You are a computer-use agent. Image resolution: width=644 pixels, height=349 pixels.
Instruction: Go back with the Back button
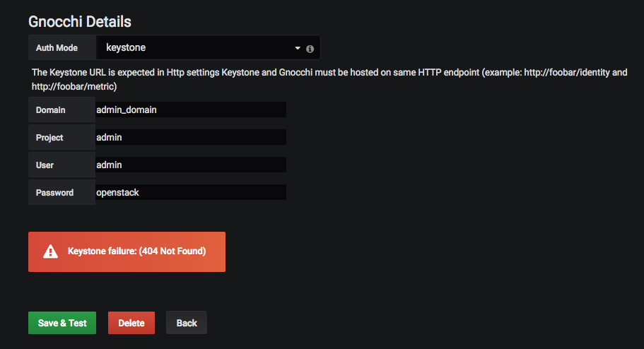187,323
